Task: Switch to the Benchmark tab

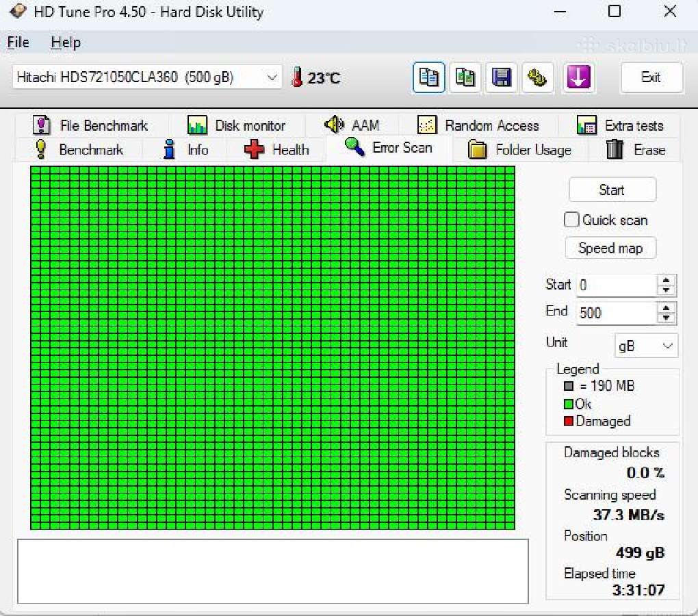Action: tap(79, 149)
